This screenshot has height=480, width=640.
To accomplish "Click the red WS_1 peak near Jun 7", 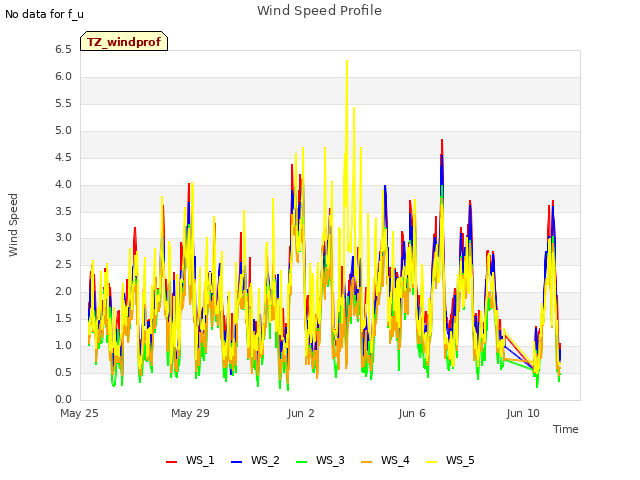I will (x=442, y=140).
